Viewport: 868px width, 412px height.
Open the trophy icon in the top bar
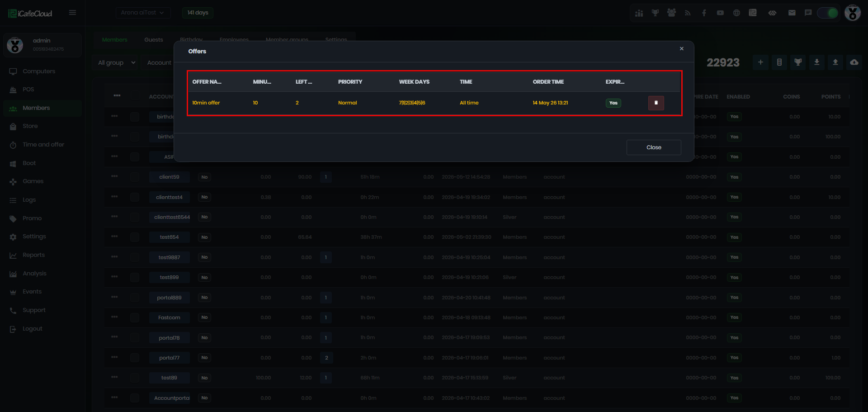pos(655,13)
